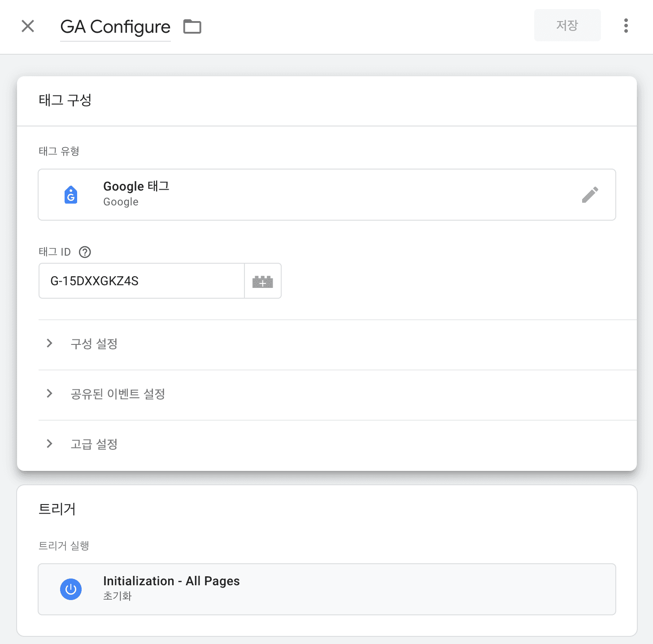Image resolution: width=653 pixels, height=644 pixels.
Task: Rename the tag by clicking GA Configure title
Action: click(115, 27)
